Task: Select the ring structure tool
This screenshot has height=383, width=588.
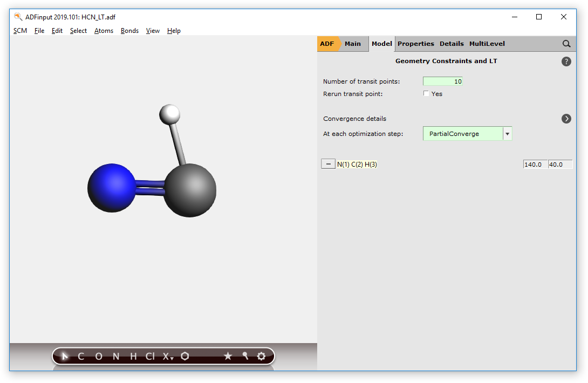Action: [185, 356]
